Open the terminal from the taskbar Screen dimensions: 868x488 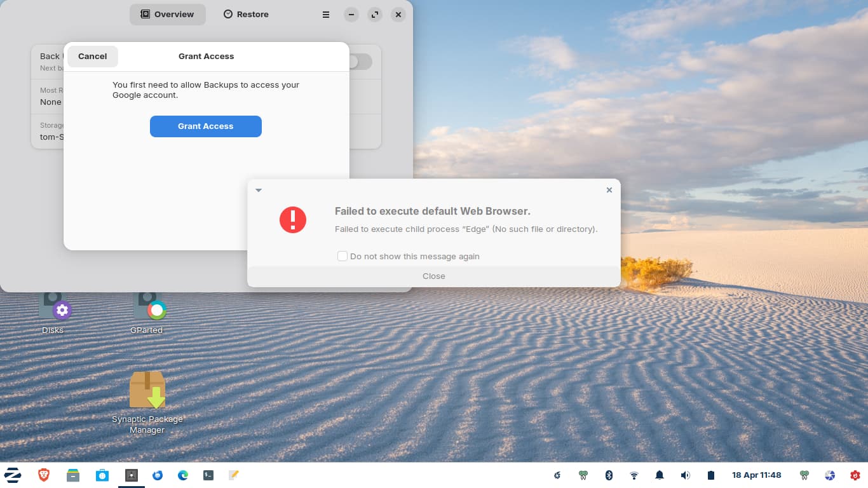[x=208, y=475]
